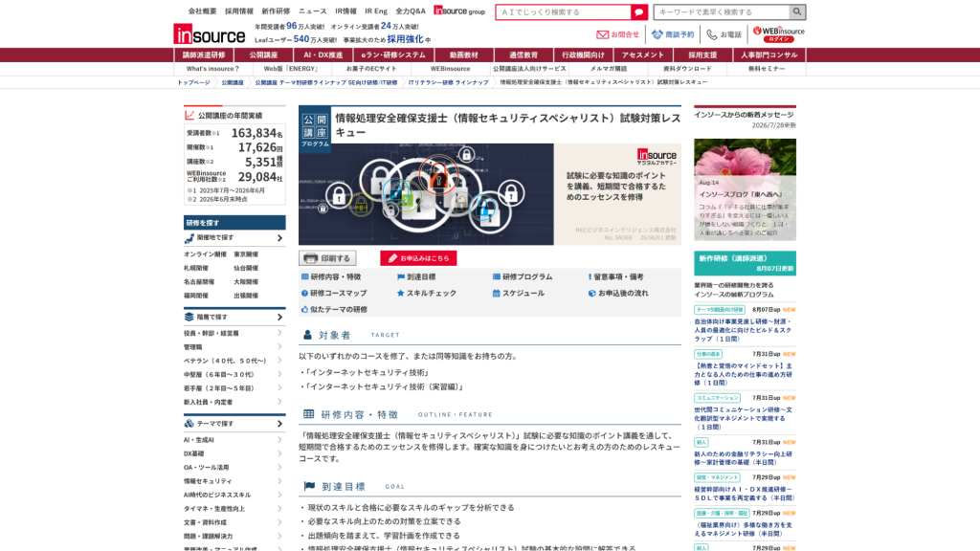This screenshot has height=551, width=980.
Task: Open 研修コースマップ link
Action: tap(334, 293)
